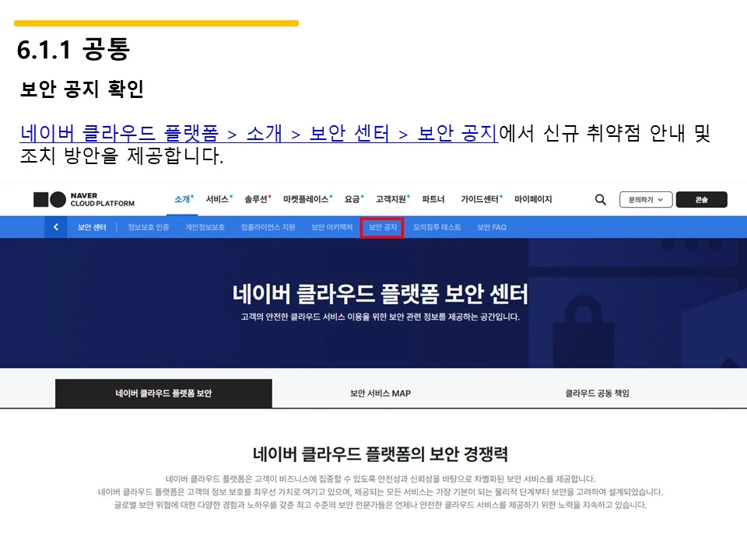
Task: Open the 문의하기 dropdown
Action: [647, 199]
